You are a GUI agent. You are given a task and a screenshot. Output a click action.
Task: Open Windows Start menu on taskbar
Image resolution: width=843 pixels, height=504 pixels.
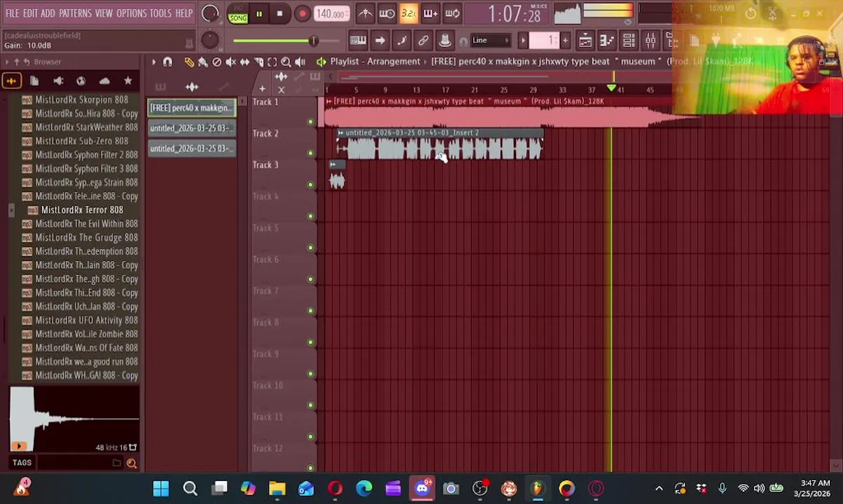click(161, 489)
